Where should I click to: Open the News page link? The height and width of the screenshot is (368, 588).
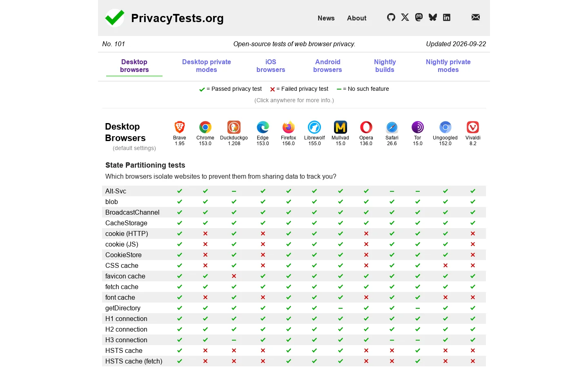tap(326, 18)
